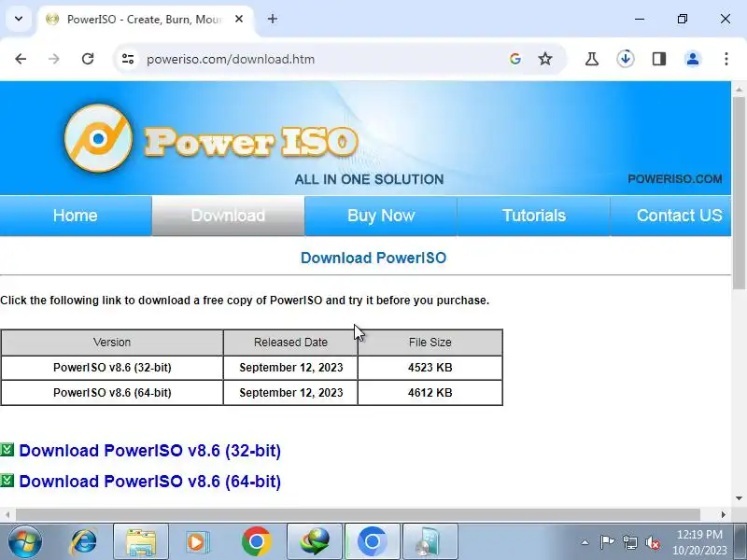Open Chrome three-dot menu
This screenshot has width=747, height=560.
pos(726,59)
